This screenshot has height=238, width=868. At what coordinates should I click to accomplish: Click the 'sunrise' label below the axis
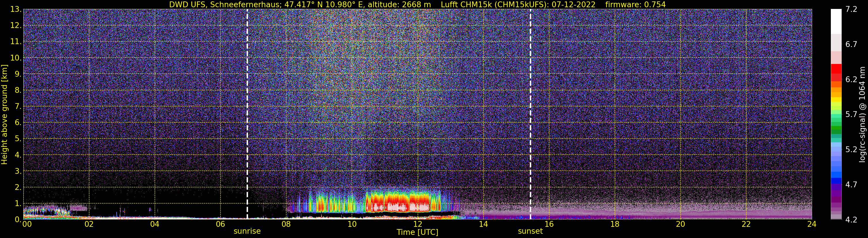pos(247,231)
